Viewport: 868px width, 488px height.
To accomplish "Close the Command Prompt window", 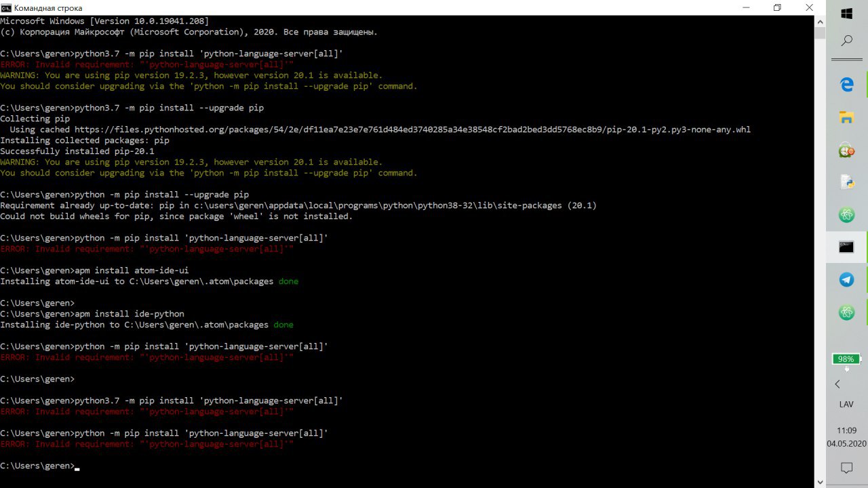I will click(809, 7).
